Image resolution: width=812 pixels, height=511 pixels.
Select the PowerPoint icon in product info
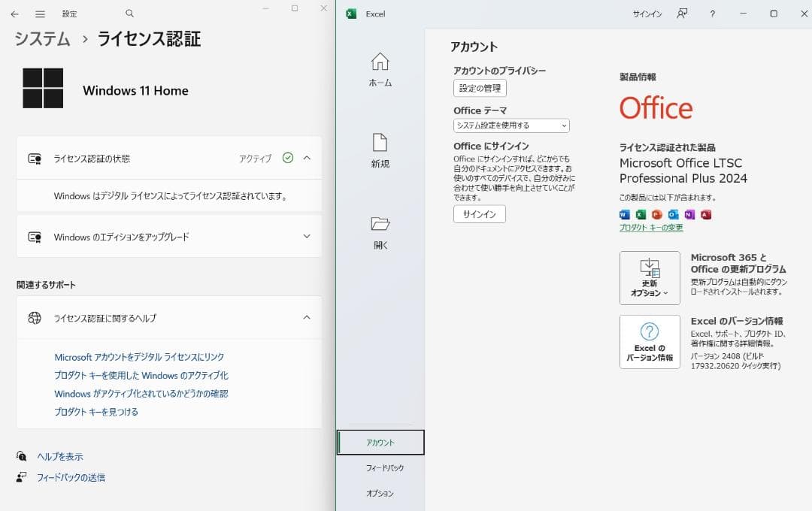tap(656, 215)
